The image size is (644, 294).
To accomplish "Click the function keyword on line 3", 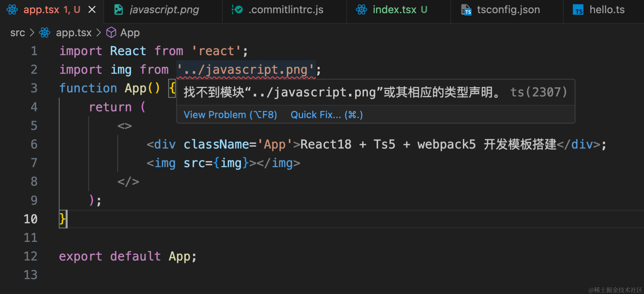I will (x=88, y=88).
